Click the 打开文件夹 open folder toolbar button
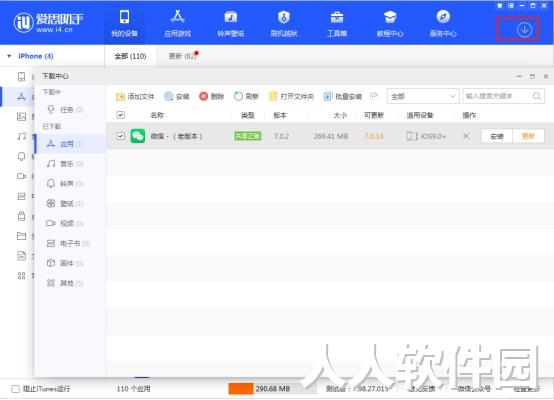Viewport: 554px width, 400px height. coord(291,96)
